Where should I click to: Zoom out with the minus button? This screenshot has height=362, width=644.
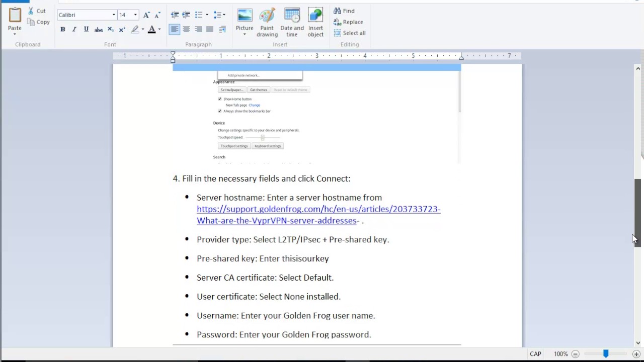point(575,354)
